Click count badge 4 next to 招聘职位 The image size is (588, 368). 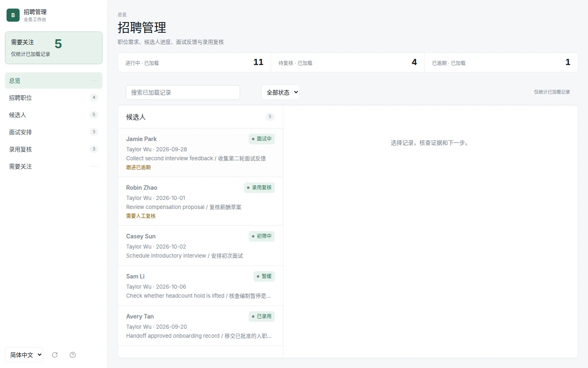click(x=94, y=98)
